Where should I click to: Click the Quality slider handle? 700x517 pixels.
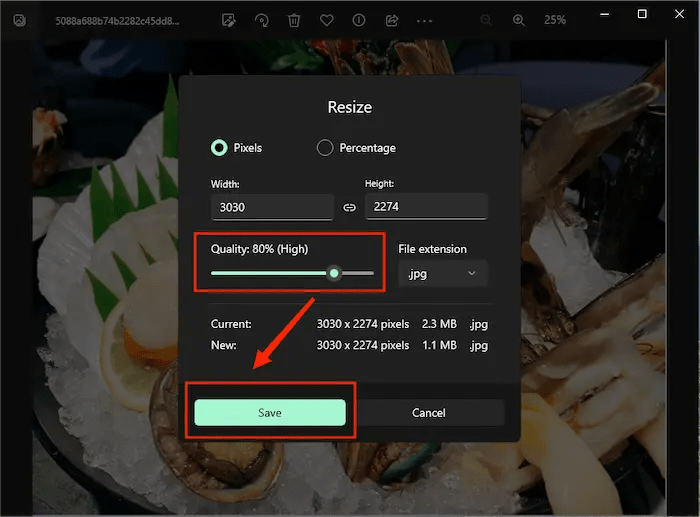pyautogui.click(x=334, y=273)
